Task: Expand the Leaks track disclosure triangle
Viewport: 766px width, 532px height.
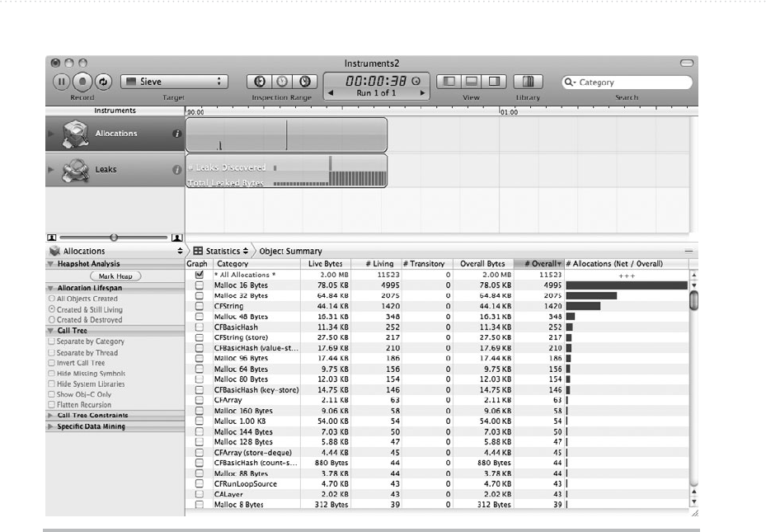Action: pos(51,170)
